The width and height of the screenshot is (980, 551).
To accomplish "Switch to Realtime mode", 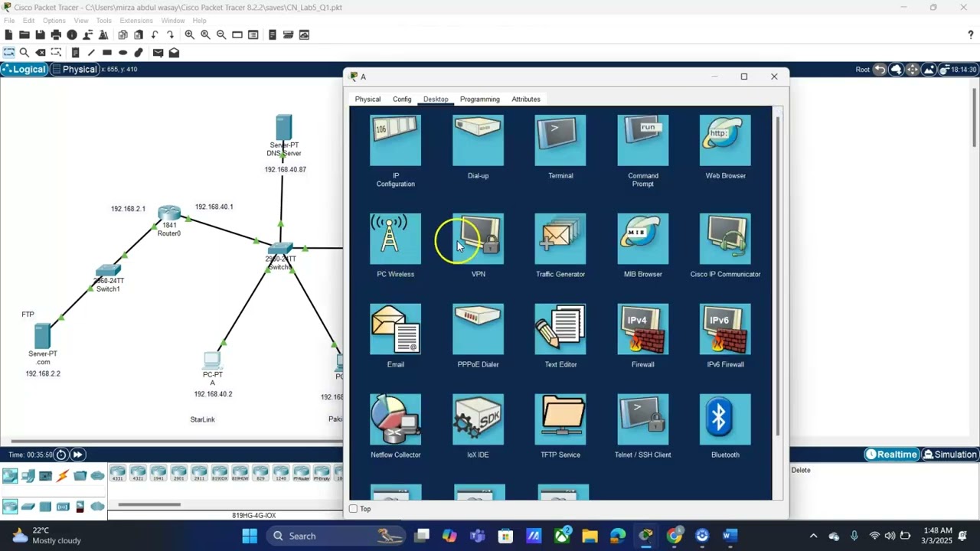I will point(891,455).
